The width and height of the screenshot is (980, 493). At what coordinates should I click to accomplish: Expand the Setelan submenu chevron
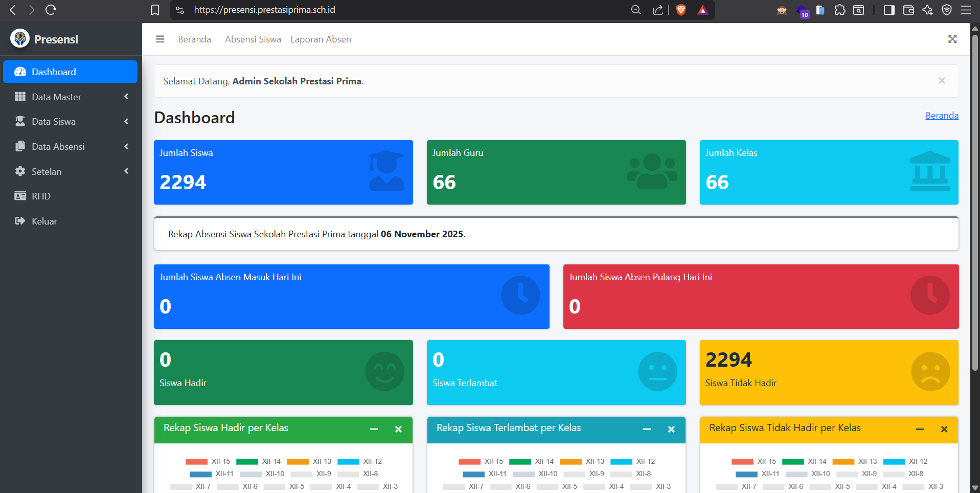tap(126, 171)
